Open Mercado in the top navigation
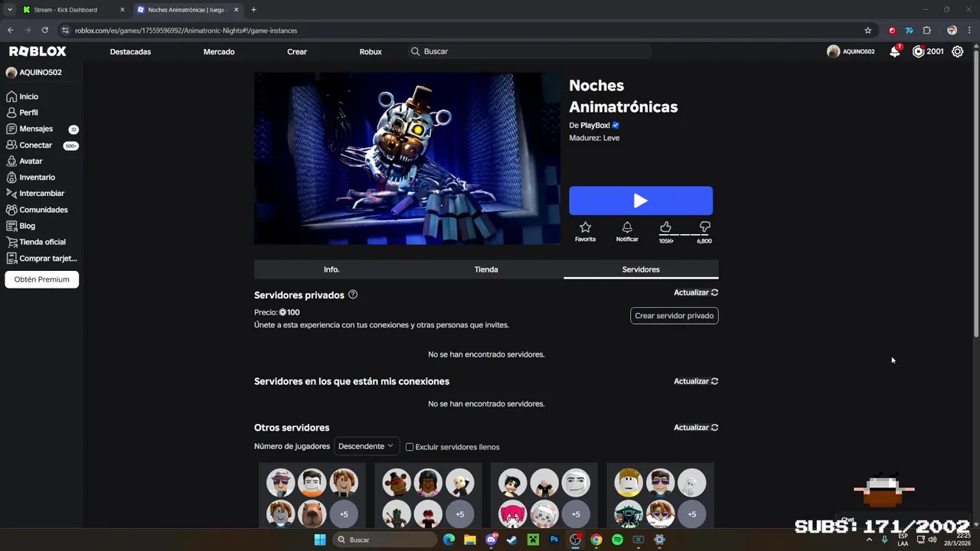Viewport: 980px width, 551px height. pyautogui.click(x=219, y=51)
